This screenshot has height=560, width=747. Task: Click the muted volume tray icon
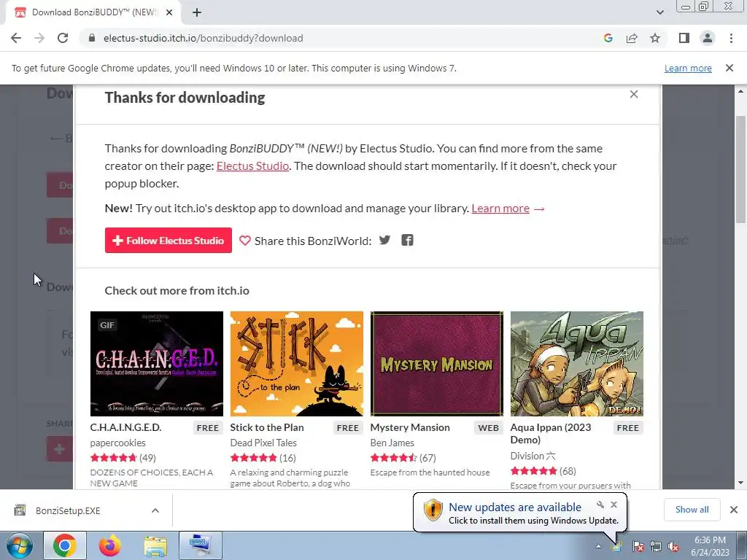(x=673, y=547)
